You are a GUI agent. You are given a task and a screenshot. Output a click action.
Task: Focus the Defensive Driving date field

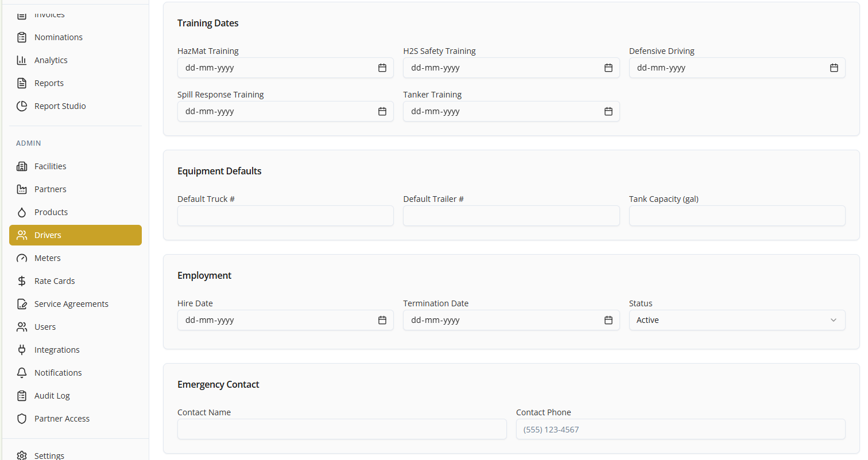click(x=737, y=68)
